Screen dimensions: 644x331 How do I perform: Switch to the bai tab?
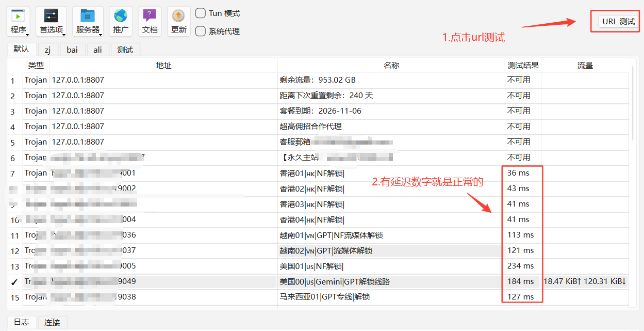pos(72,50)
